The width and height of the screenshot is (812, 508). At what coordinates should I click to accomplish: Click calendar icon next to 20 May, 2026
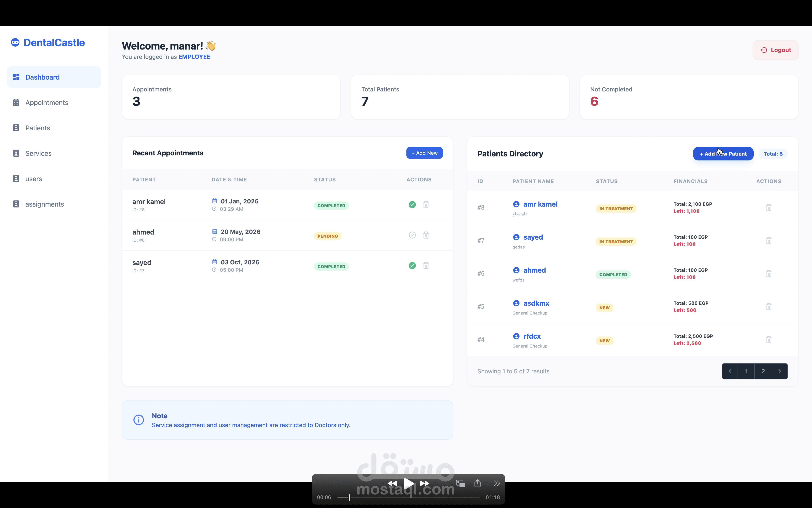click(x=214, y=231)
